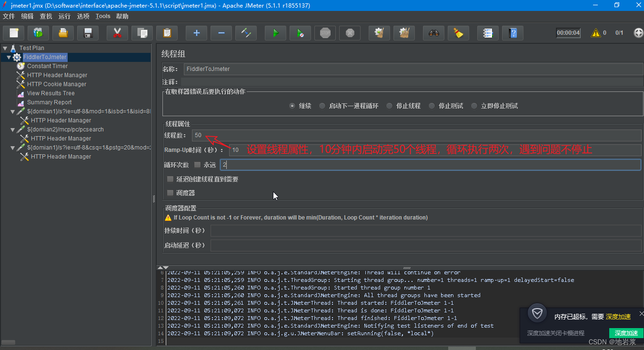Click the Stop test icon
This screenshot has width=644, height=350.
coord(325,33)
